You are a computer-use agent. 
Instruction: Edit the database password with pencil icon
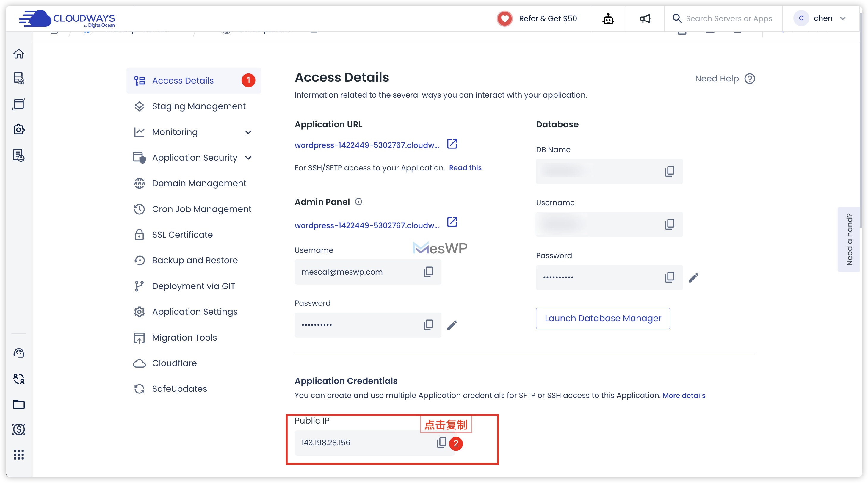click(x=693, y=277)
